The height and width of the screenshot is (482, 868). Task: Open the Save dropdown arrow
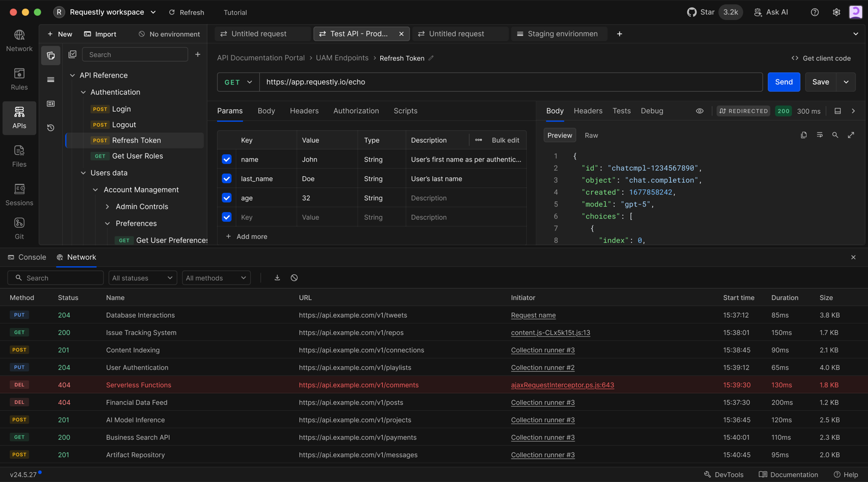(x=846, y=82)
